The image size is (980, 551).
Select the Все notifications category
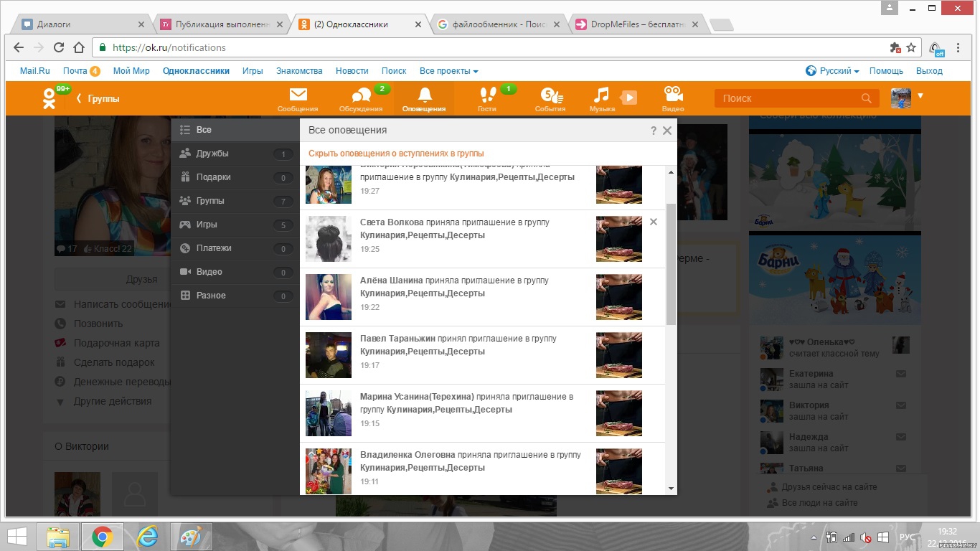coord(235,130)
